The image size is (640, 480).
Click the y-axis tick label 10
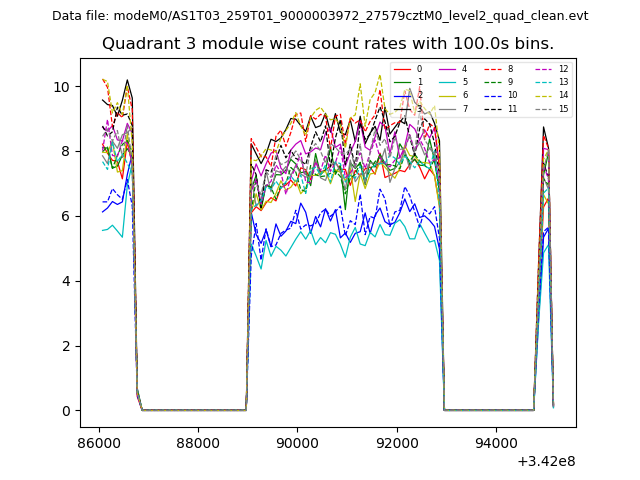click(63, 87)
